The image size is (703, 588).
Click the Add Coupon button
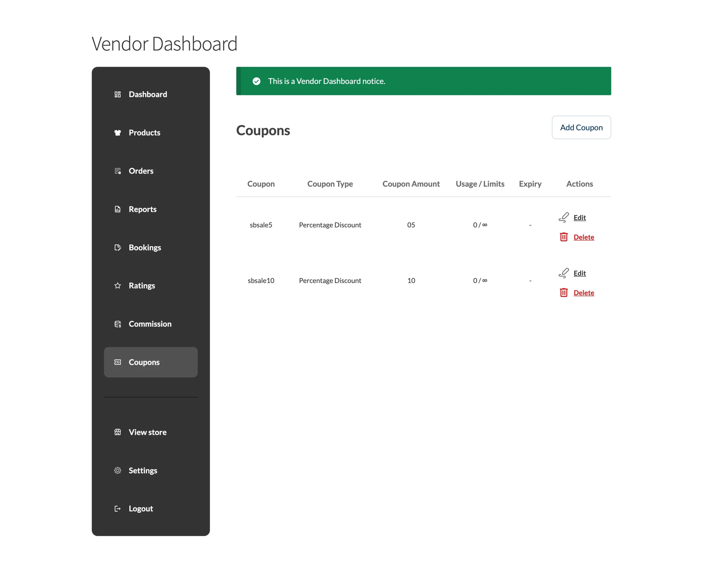click(x=581, y=127)
